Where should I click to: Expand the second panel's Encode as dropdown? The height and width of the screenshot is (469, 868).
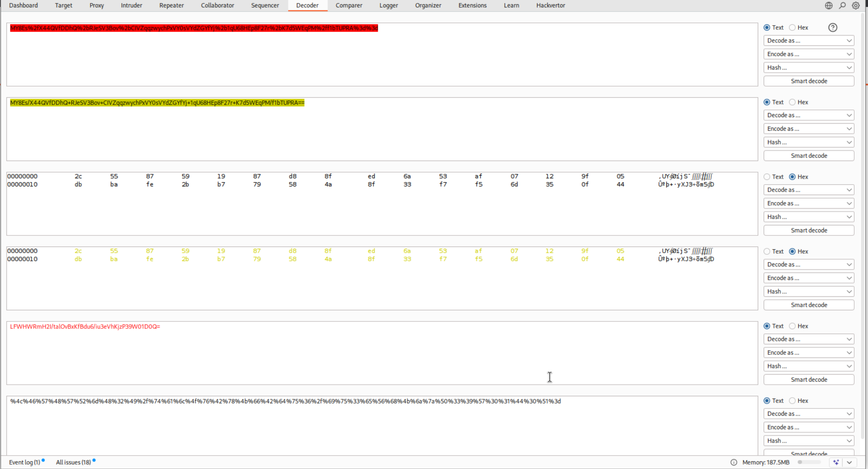click(808, 129)
